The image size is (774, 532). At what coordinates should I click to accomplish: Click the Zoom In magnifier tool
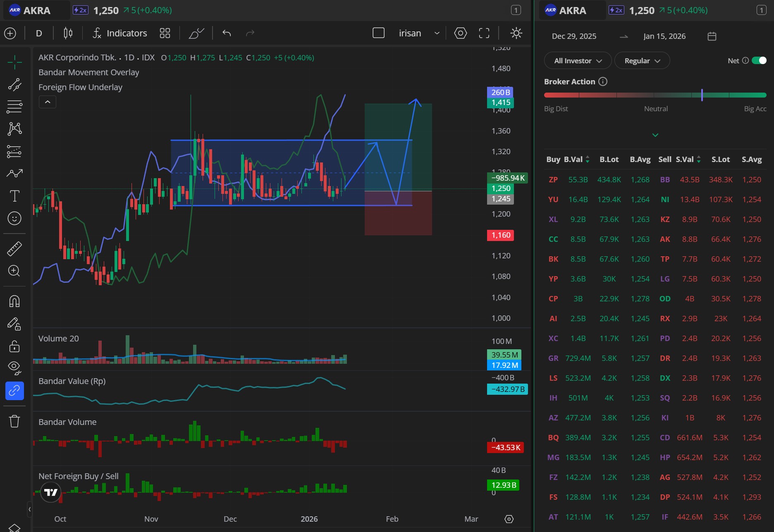tap(14, 271)
